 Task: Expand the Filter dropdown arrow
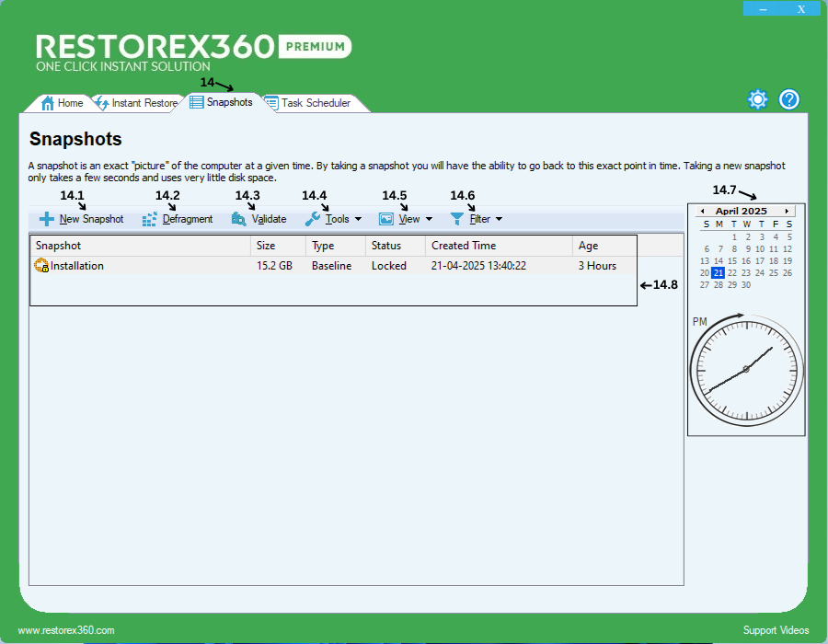click(499, 220)
